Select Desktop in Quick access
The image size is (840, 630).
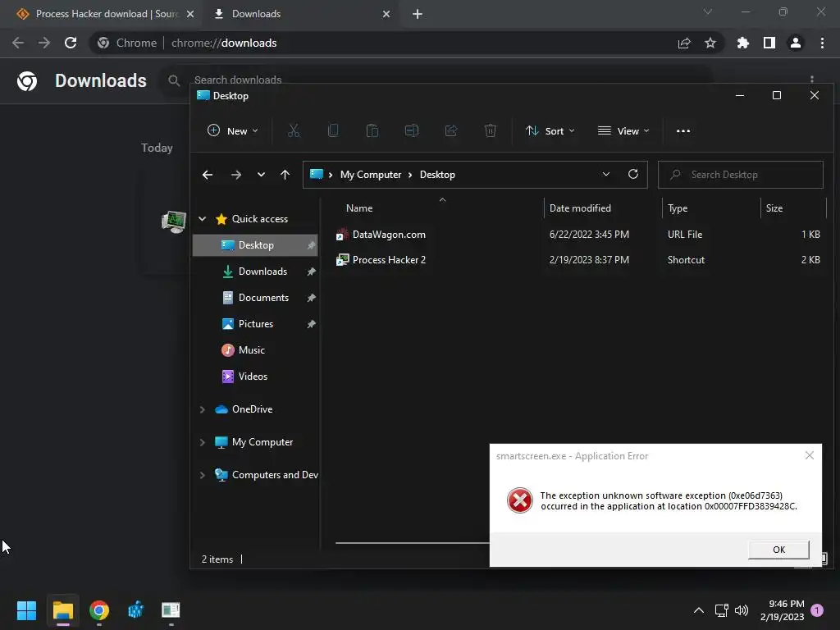tap(255, 245)
